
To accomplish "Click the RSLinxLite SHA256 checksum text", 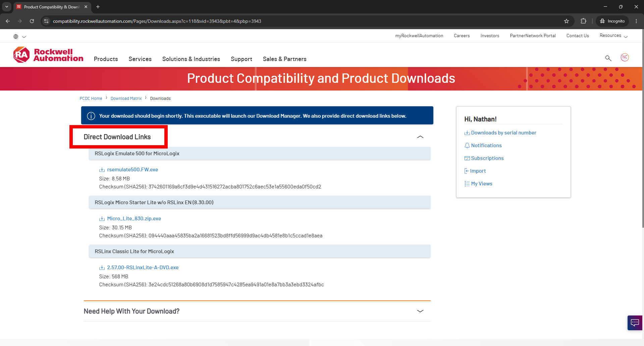I will 211,285.
